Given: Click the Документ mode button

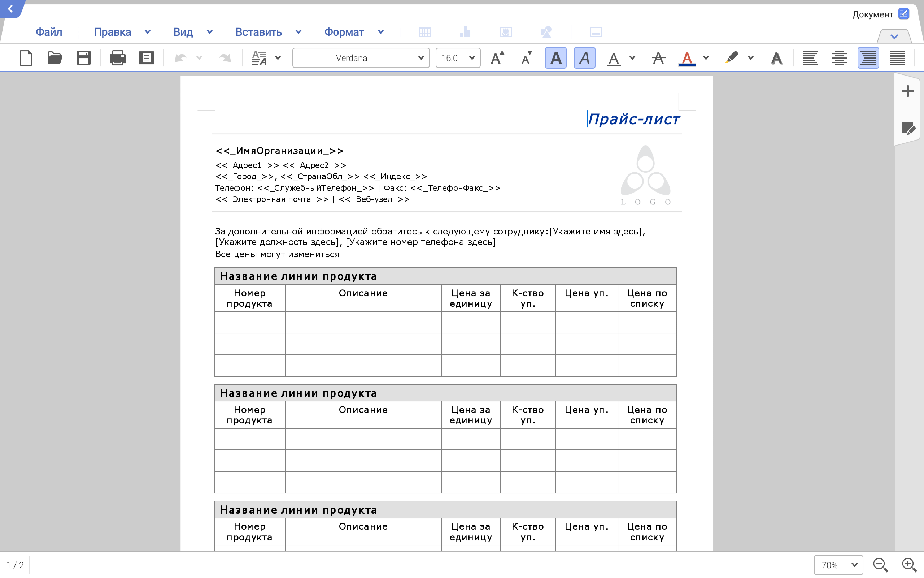Looking at the screenshot, I should [x=881, y=14].
